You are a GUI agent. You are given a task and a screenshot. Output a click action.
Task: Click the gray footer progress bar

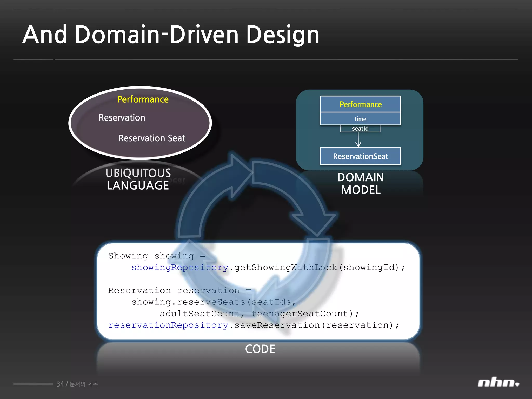(x=33, y=384)
